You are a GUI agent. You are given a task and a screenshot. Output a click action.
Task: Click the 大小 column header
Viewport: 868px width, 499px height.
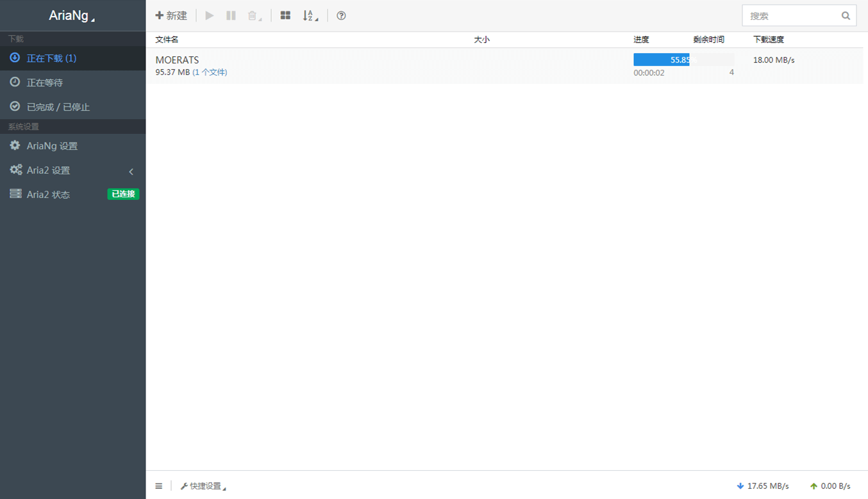pos(481,40)
